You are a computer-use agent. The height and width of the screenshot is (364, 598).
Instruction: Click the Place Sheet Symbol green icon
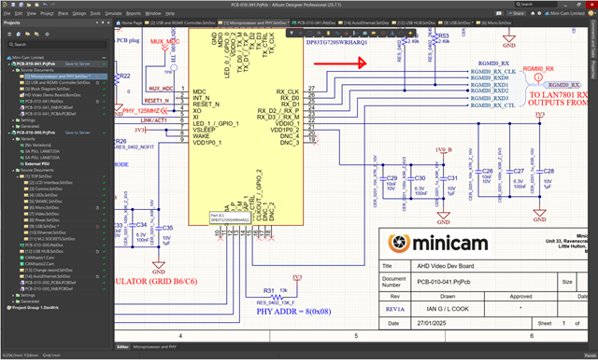364,33
